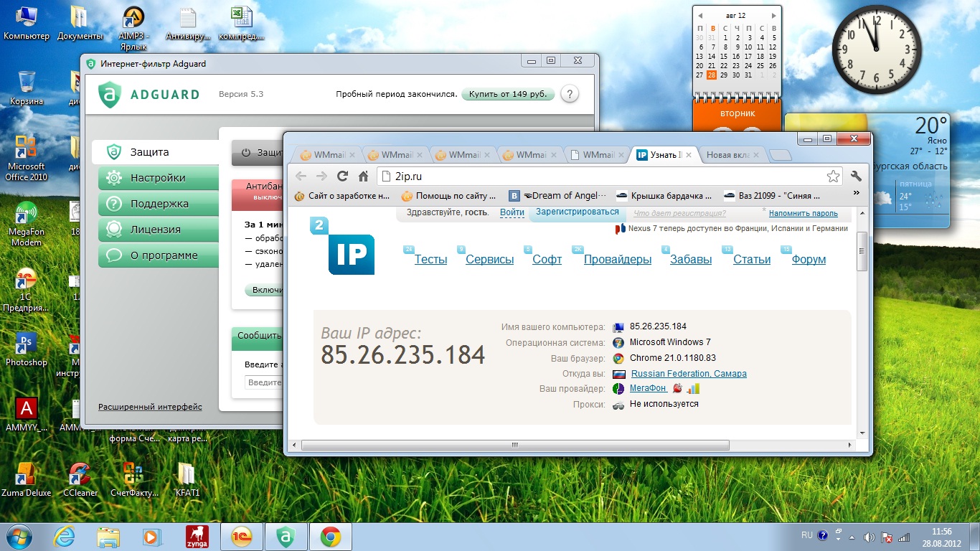The image size is (980, 551).
Task: Select IP address text 85.26.235.184
Action: (403, 355)
